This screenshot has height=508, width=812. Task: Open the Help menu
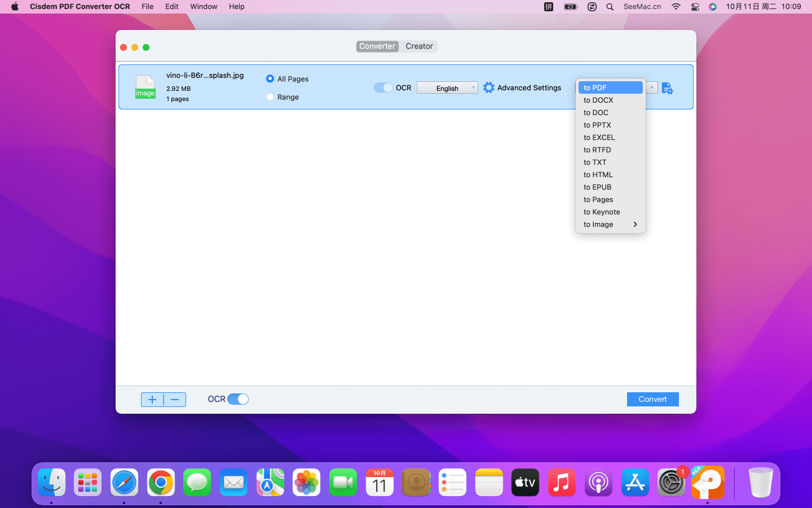(x=237, y=7)
